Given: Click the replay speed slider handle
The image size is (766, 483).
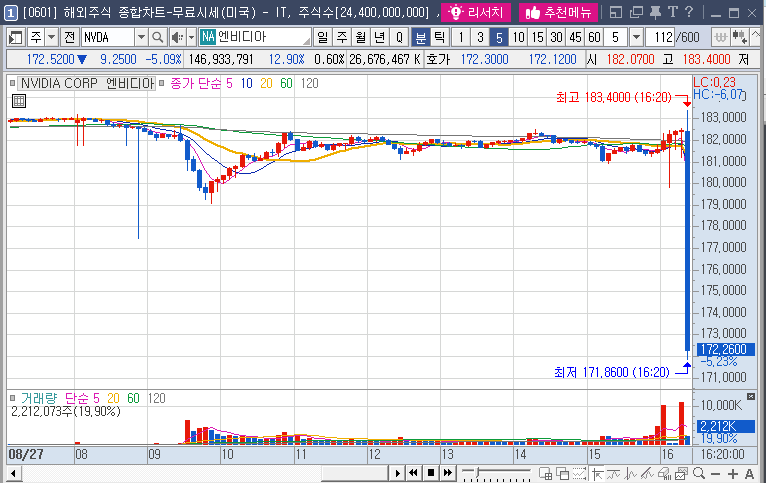Looking at the screenshot, I should coord(479,472).
